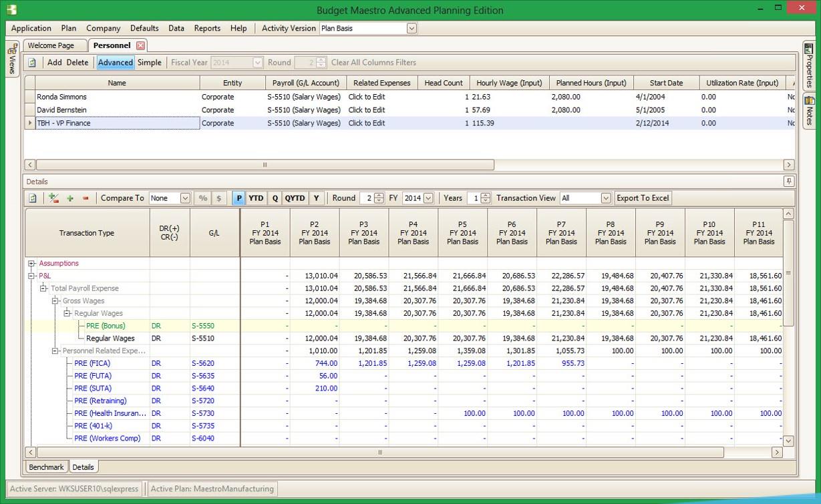
Task: Collapse the Regular Wages parent node
Action: pos(67,313)
